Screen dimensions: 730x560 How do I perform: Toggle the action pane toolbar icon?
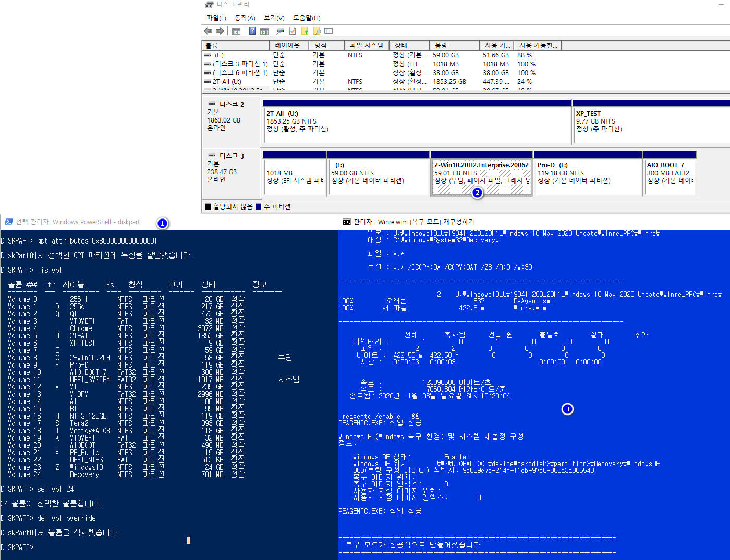(264, 31)
